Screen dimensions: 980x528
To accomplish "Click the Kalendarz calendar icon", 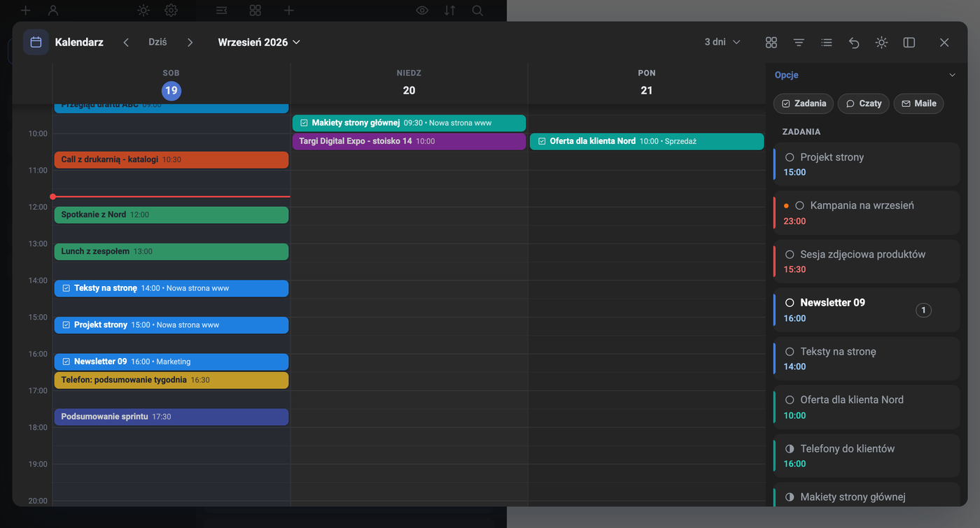I will [36, 42].
